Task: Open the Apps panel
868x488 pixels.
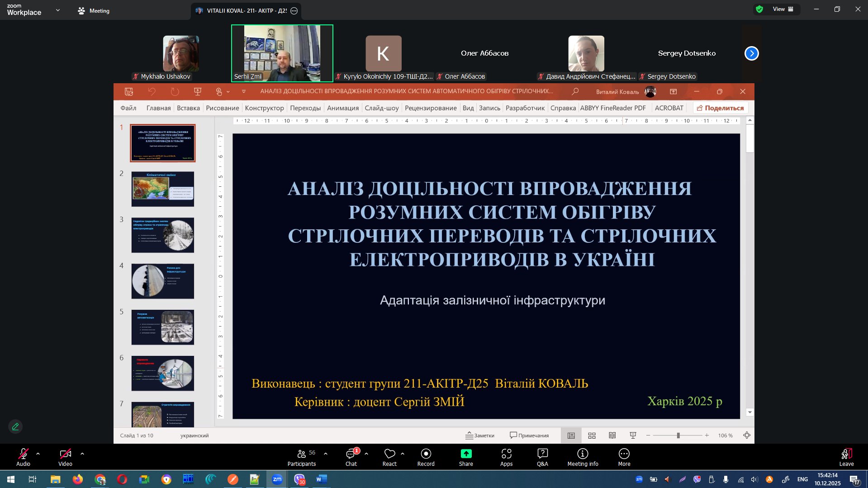Action: (506, 457)
